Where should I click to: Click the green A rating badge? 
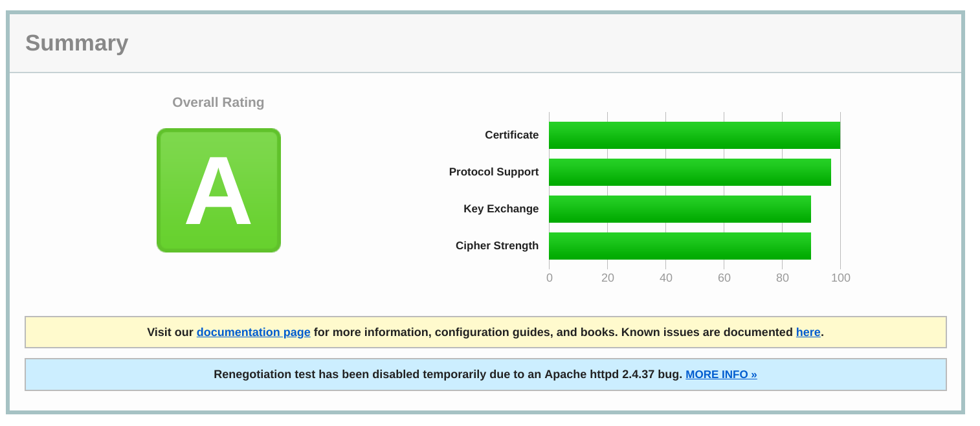[x=219, y=190]
